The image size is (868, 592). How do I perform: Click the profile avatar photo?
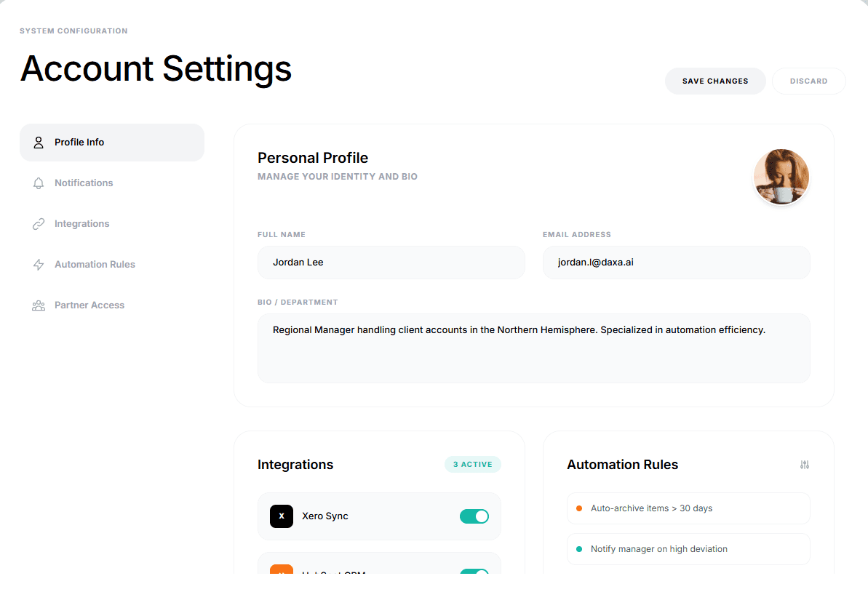coord(781,177)
